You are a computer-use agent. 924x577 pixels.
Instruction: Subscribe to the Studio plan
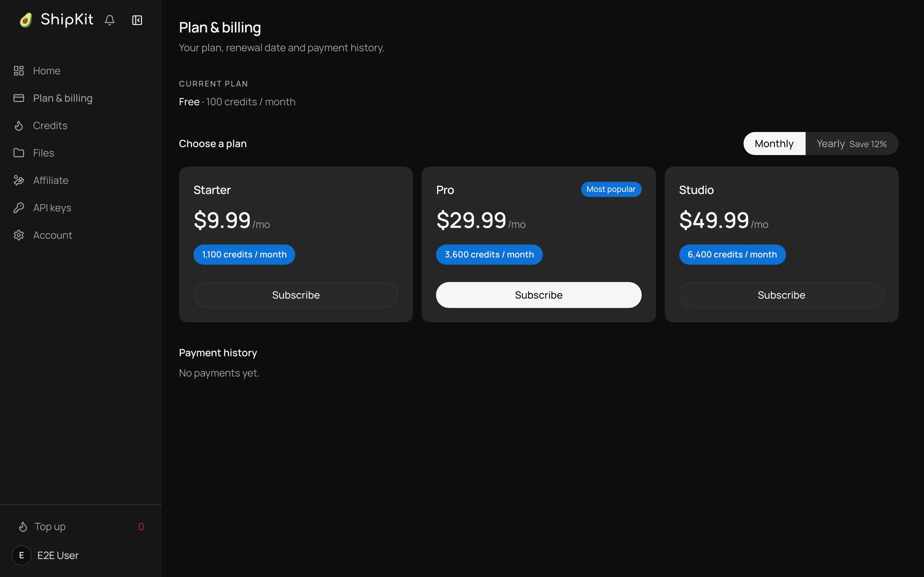tap(781, 295)
